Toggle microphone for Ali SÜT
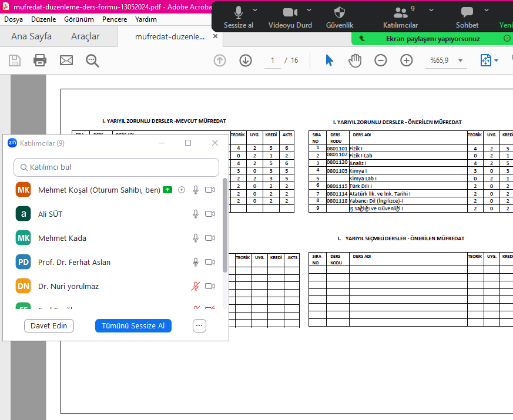This screenshot has width=513, height=420. 196,214
